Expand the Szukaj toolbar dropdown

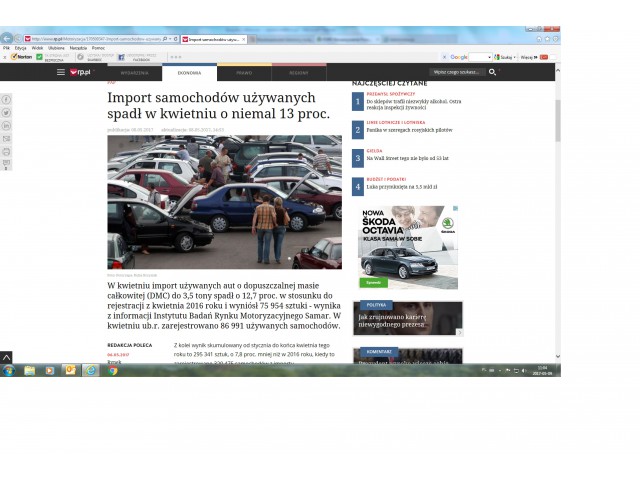coord(520,57)
